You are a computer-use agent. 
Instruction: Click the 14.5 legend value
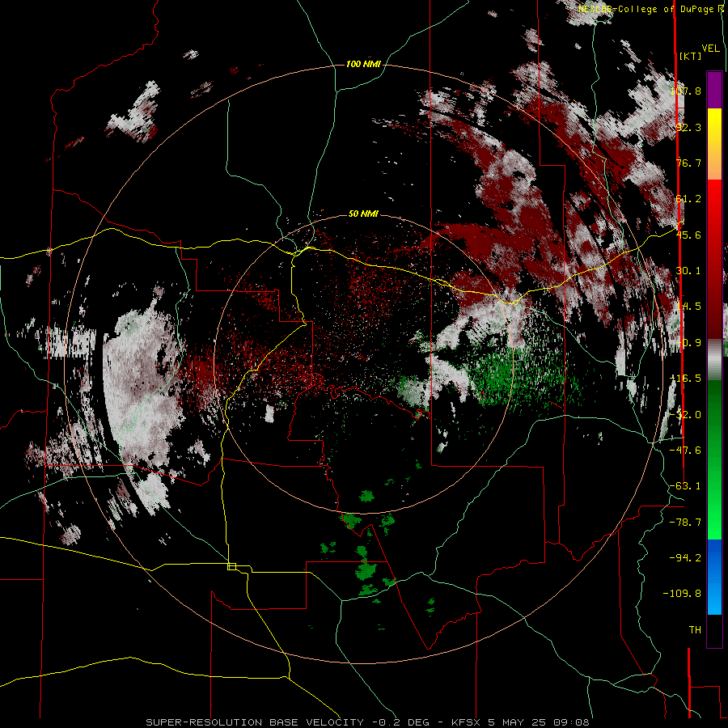point(688,307)
